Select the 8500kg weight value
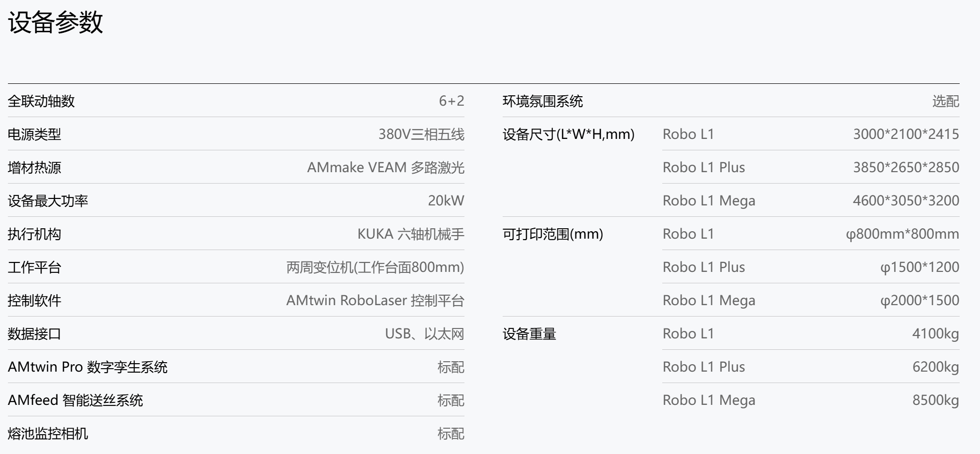980x454 pixels. click(935, 400)
